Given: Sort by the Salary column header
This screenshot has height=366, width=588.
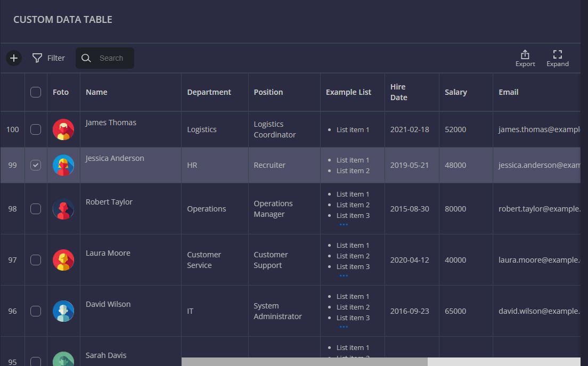Looking at the screenshot, I should (455, 92).
